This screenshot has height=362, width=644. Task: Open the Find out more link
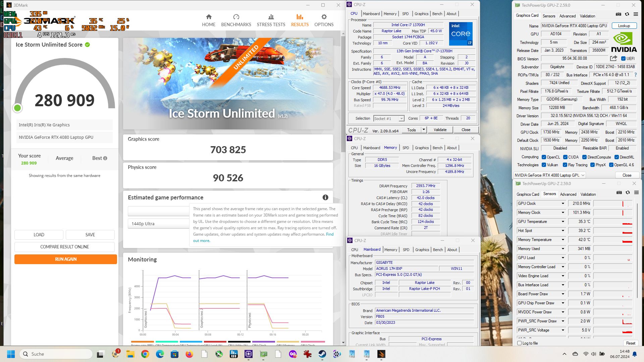263,237
